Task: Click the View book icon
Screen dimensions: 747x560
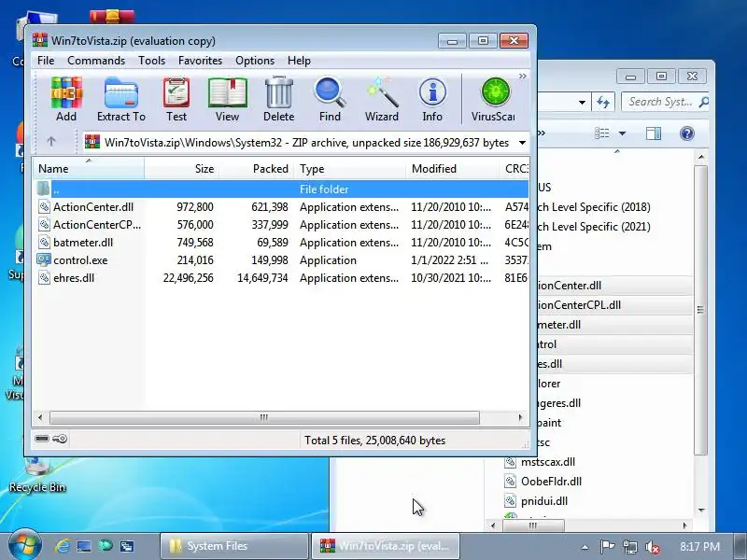Action: (x=227, y=100)
